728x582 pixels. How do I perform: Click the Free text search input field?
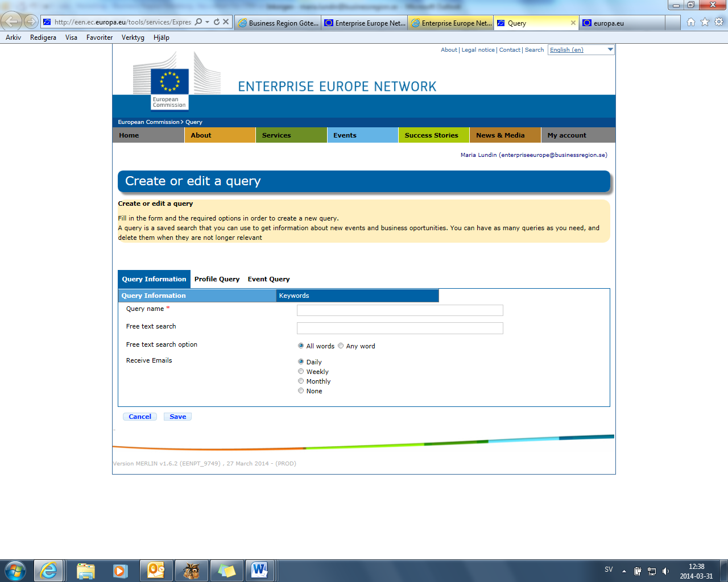point(400,328)
